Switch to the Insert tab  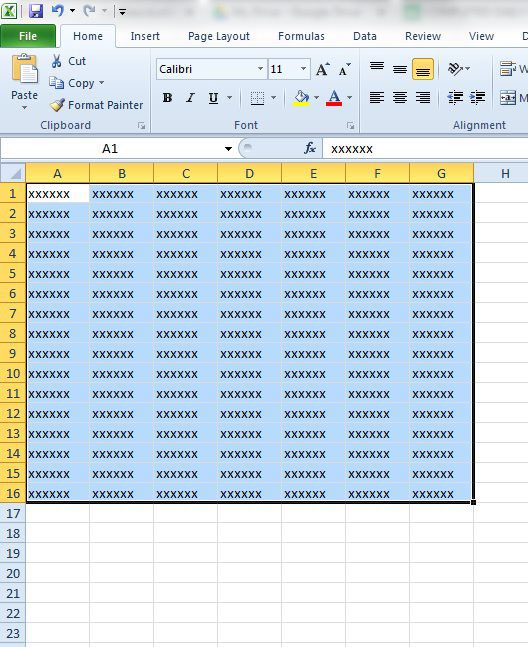pos(145,36)
